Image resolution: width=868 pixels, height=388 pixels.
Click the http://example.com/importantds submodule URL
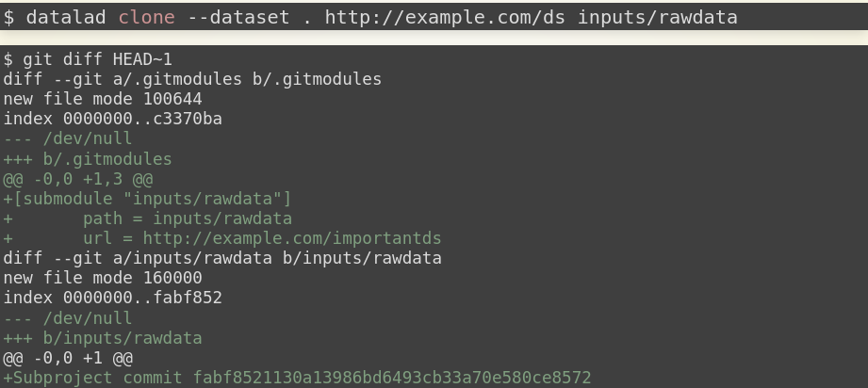pos(292,238)
